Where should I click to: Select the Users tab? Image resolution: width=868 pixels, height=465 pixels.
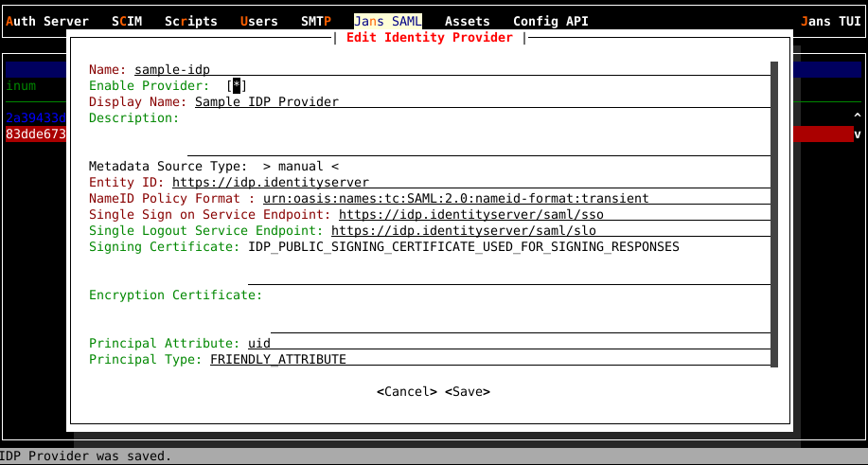click(x=258, y=21)
